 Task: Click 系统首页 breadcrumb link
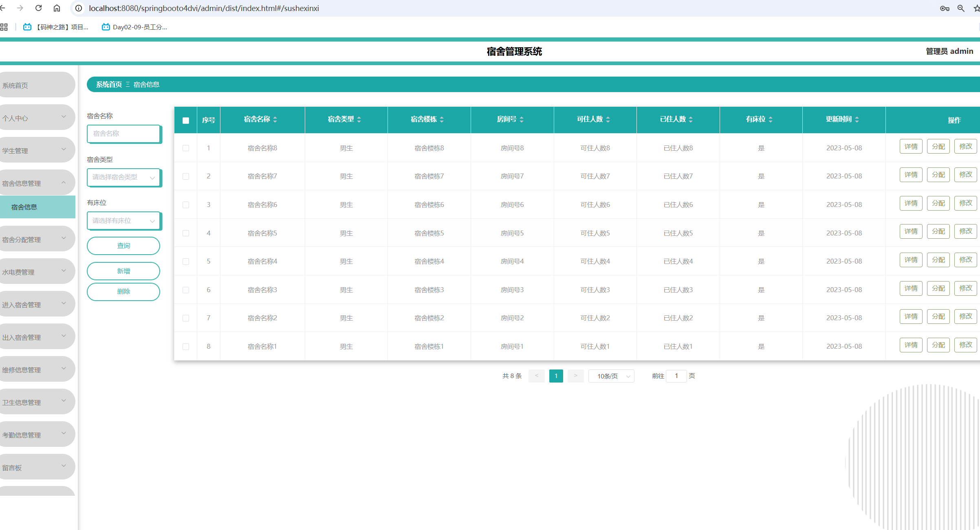coord(109,84)
